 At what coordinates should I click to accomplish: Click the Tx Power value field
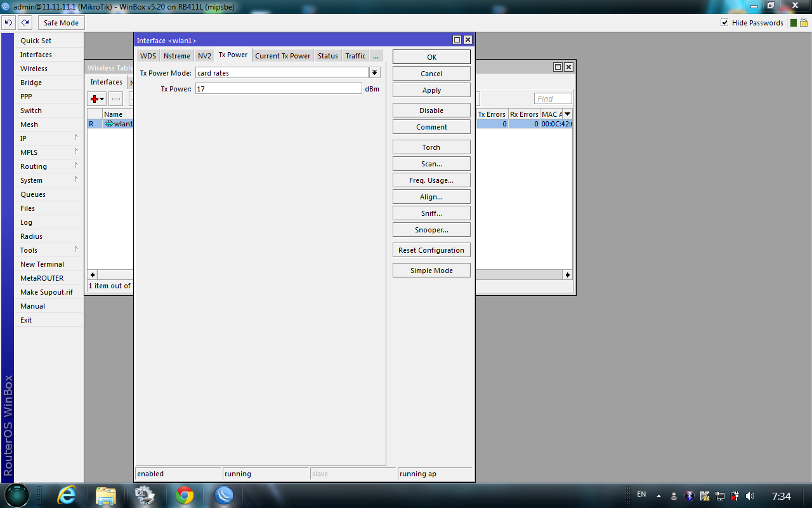pos(278,89)
